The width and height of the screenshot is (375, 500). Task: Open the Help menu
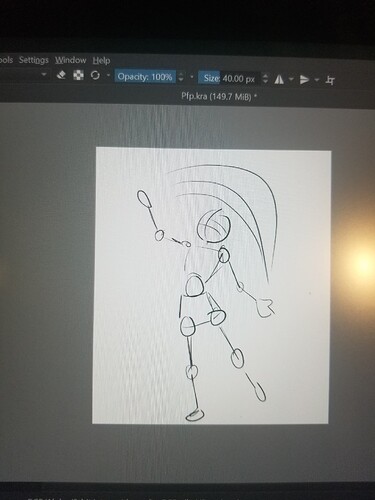[x=101, y=61]
